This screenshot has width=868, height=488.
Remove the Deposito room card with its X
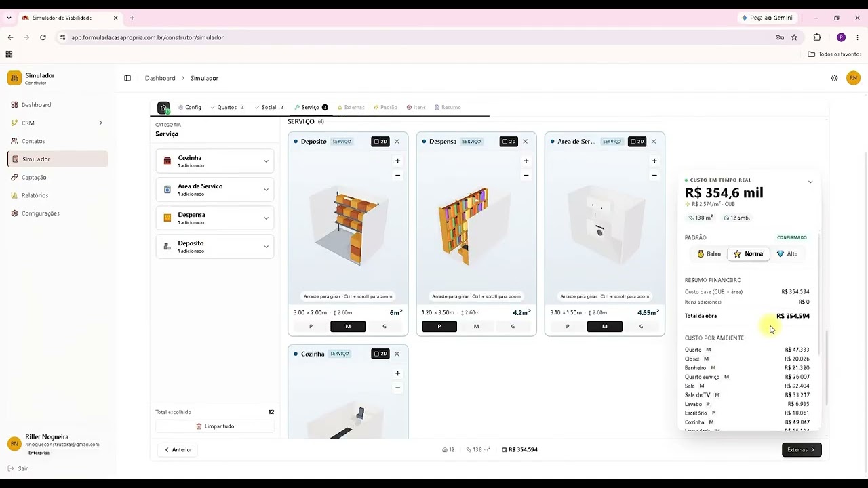(397, 142)
